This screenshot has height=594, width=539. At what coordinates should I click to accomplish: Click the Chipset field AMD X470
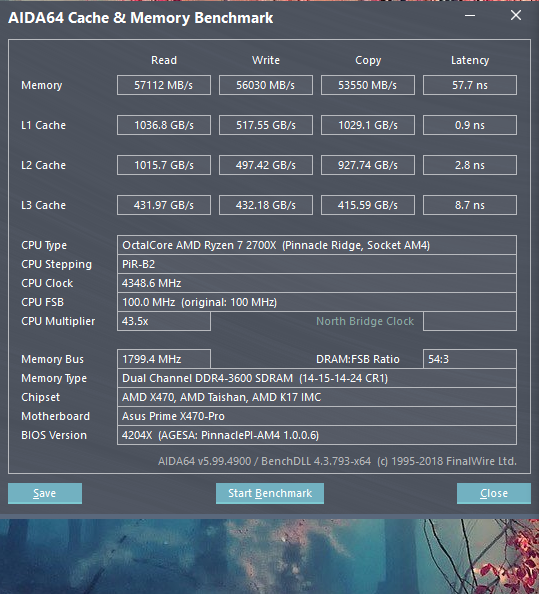coord(317,397)
